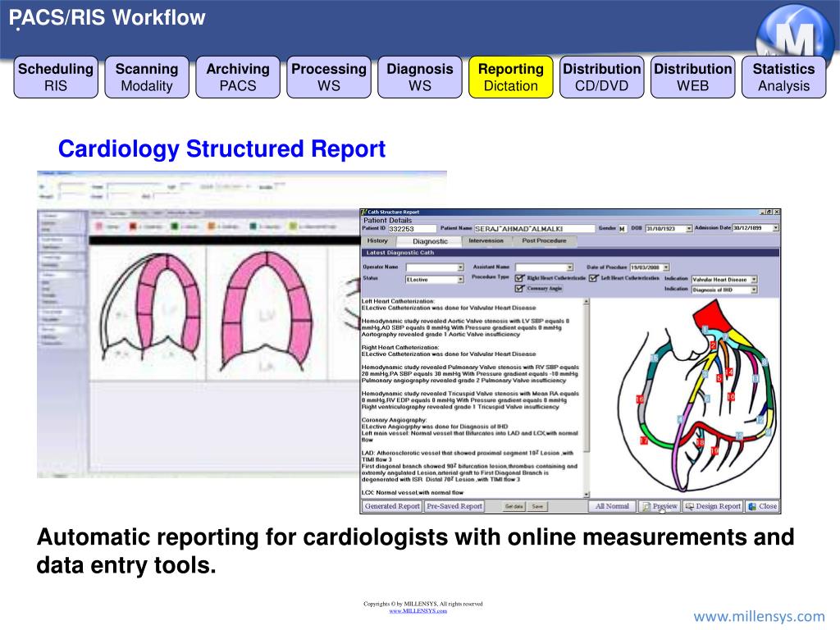Click the Design Report button
This screenshot has width=840, height=630.
713,506
